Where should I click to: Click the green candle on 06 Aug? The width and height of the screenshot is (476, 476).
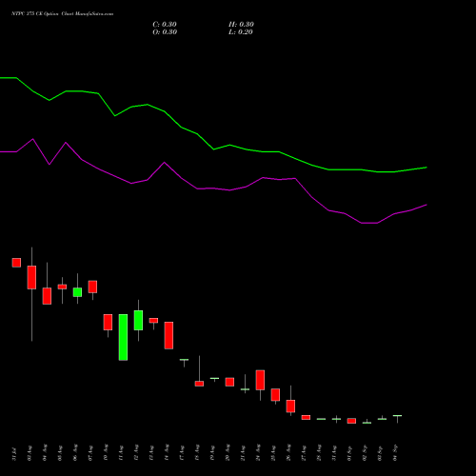[77, 292]
